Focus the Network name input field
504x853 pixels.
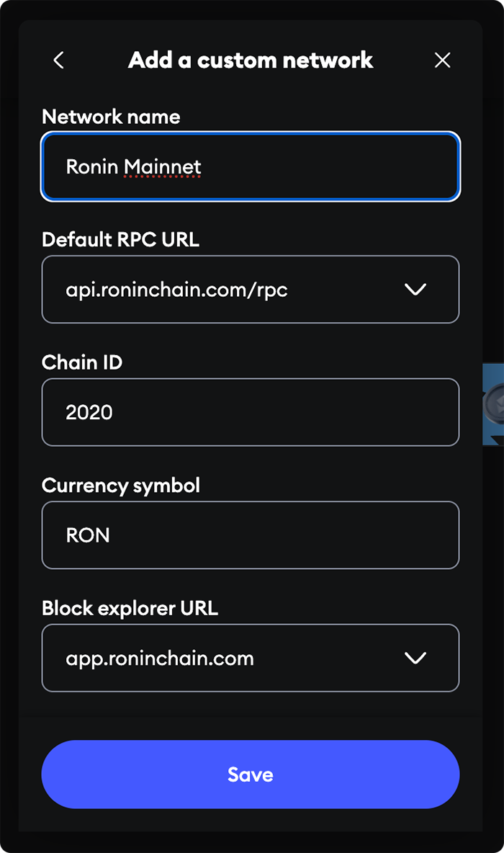(x=251, y=166)
